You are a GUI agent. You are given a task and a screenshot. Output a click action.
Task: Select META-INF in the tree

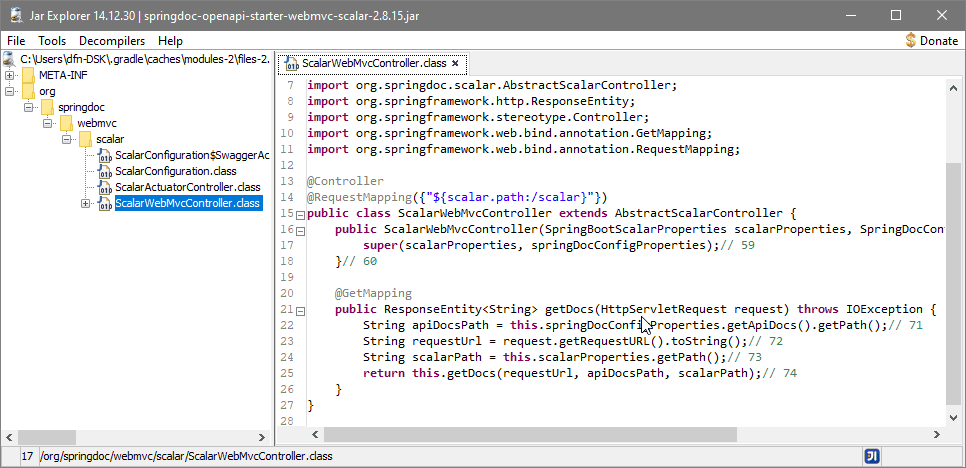pos(62,75)
